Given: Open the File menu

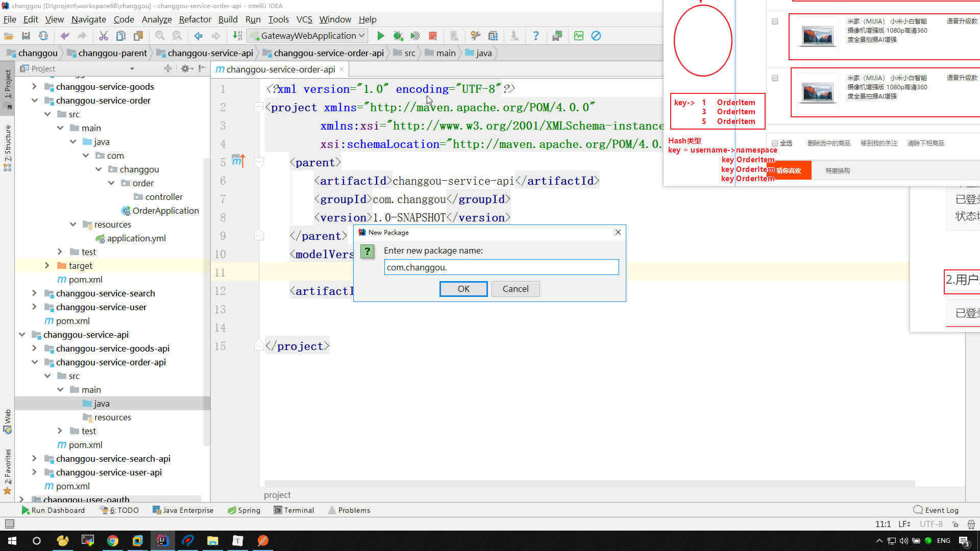Looking at the screenshot, I should (10, 19).
